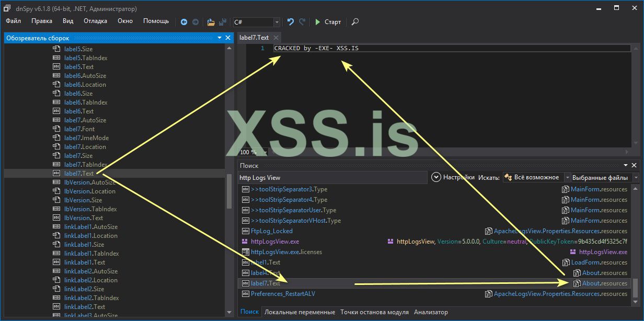Click the Undo icon in toolbar

[x=291, y=22]
